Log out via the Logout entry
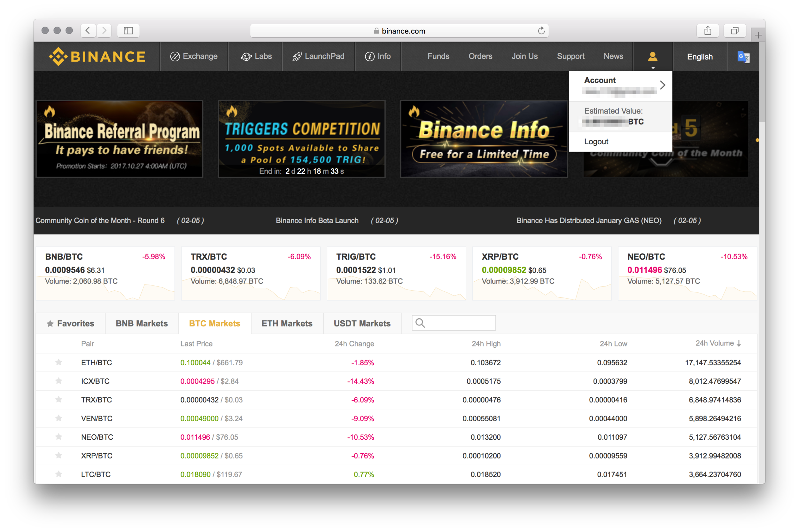Screen dimensions: 799x532 596,141
